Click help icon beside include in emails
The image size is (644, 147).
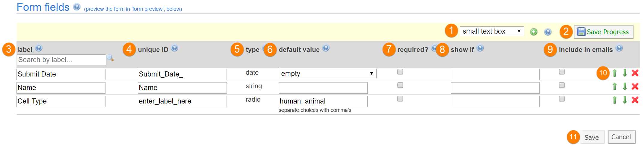(x=619, y=48)
